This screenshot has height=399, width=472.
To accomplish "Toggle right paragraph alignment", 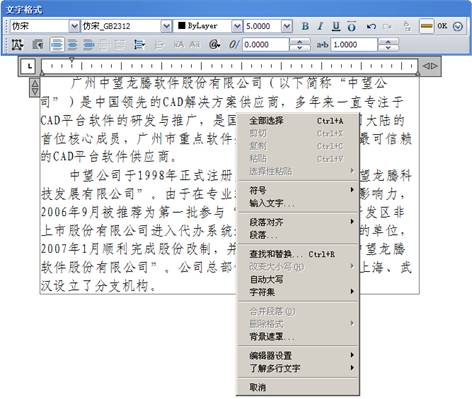I will (88, 45).
